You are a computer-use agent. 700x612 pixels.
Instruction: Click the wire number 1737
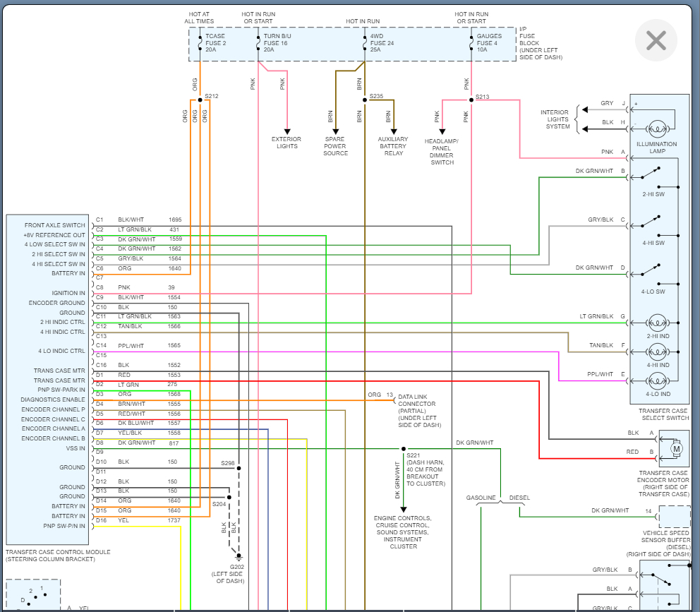pyautogui.click(x=174, y=520)
